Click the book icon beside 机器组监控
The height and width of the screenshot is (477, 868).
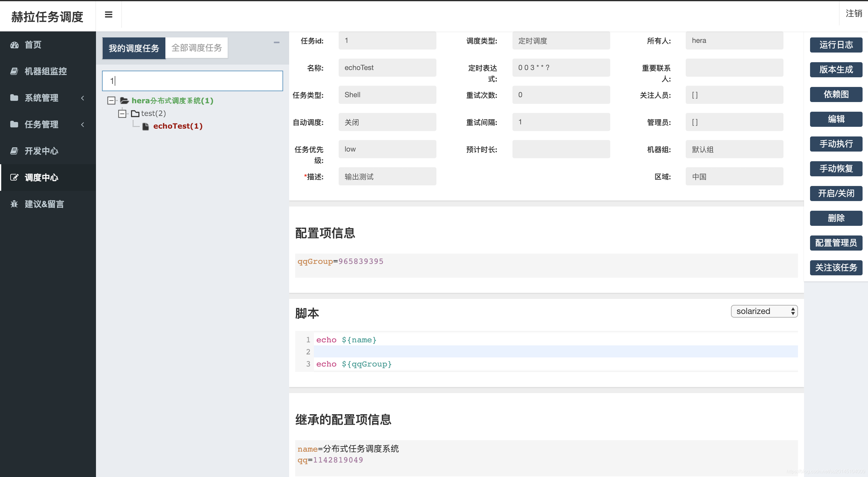(14, 71)
